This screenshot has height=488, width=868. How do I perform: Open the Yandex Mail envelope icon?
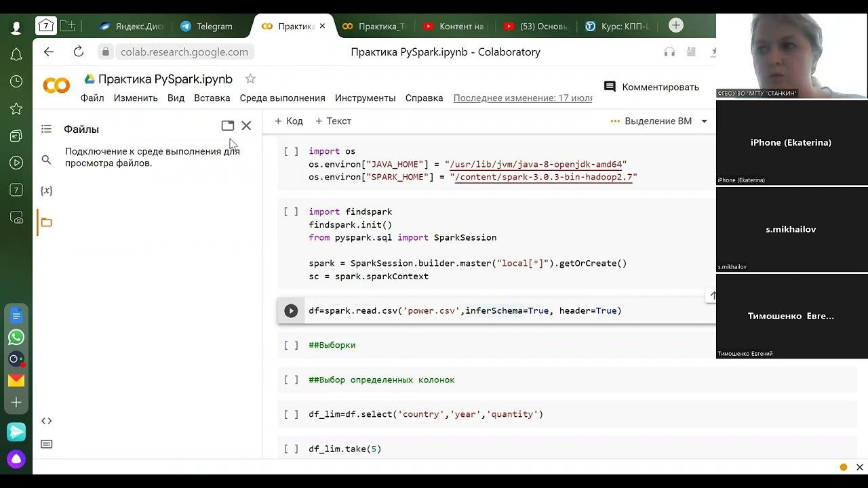click(x=16, y=380)
